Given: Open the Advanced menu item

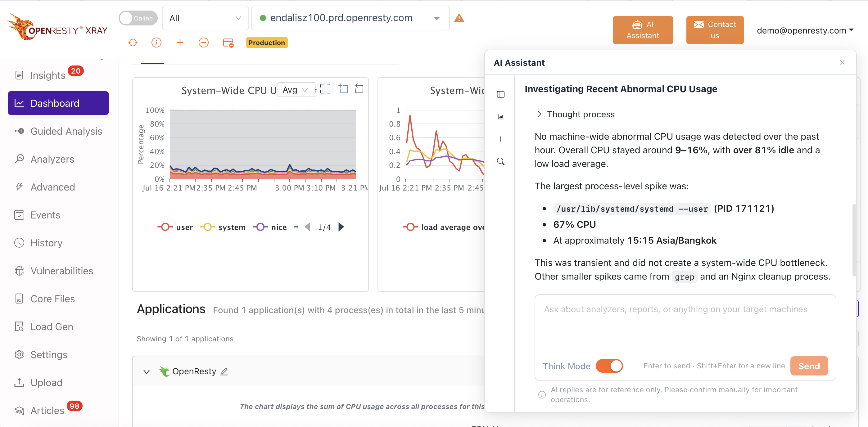Looking at the screenshot, I should (58, 187).
